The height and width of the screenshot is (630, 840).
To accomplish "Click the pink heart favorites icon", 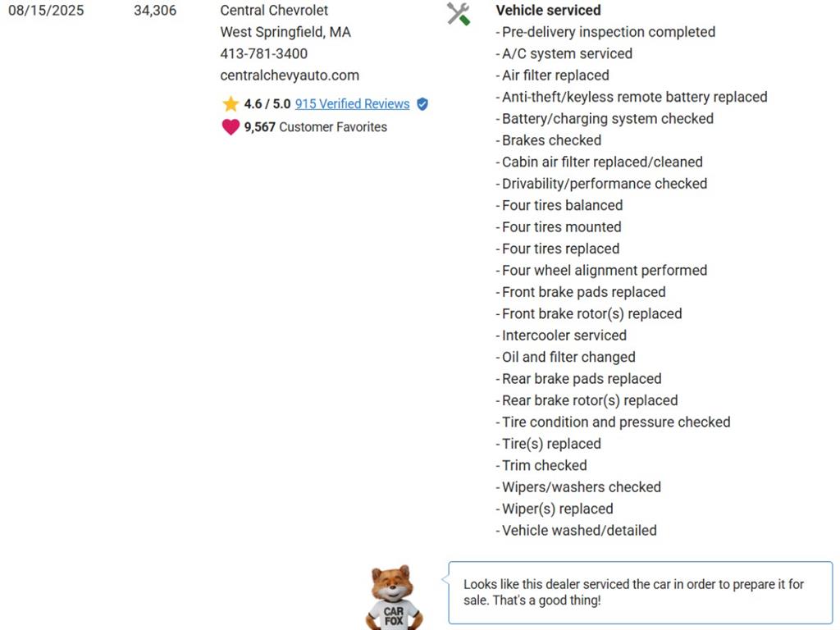I will [231, 127].
